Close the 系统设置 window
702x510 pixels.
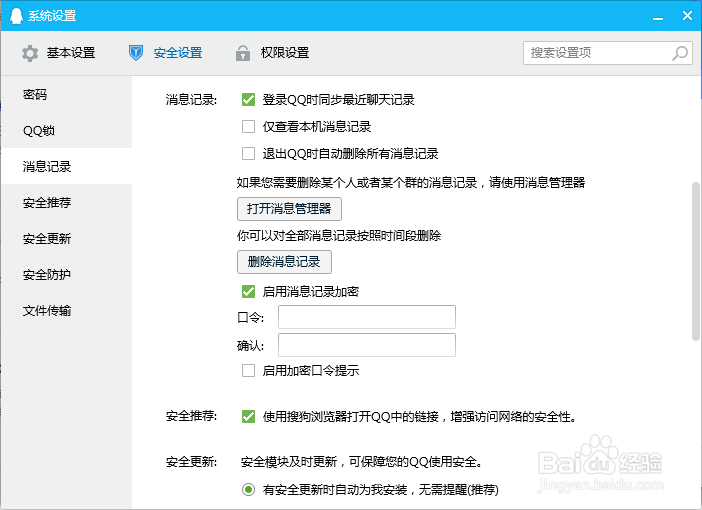point(687,16)
